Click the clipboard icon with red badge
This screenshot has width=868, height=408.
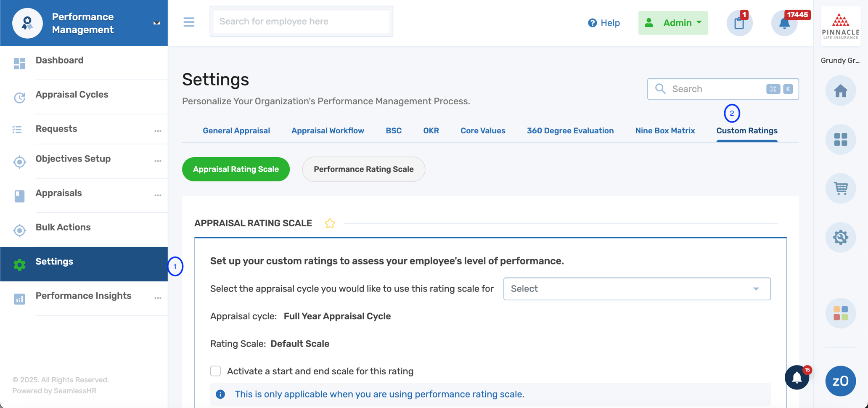739,23
